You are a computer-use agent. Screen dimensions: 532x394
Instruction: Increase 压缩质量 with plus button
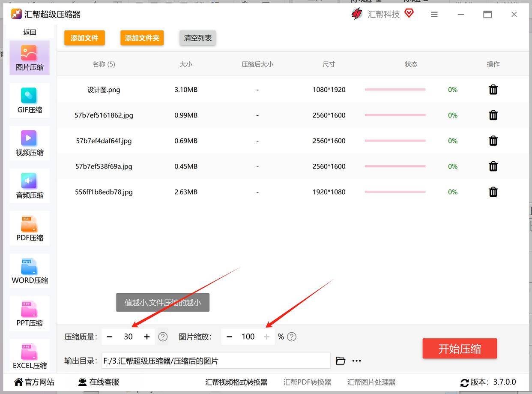[x=147, y=337]
